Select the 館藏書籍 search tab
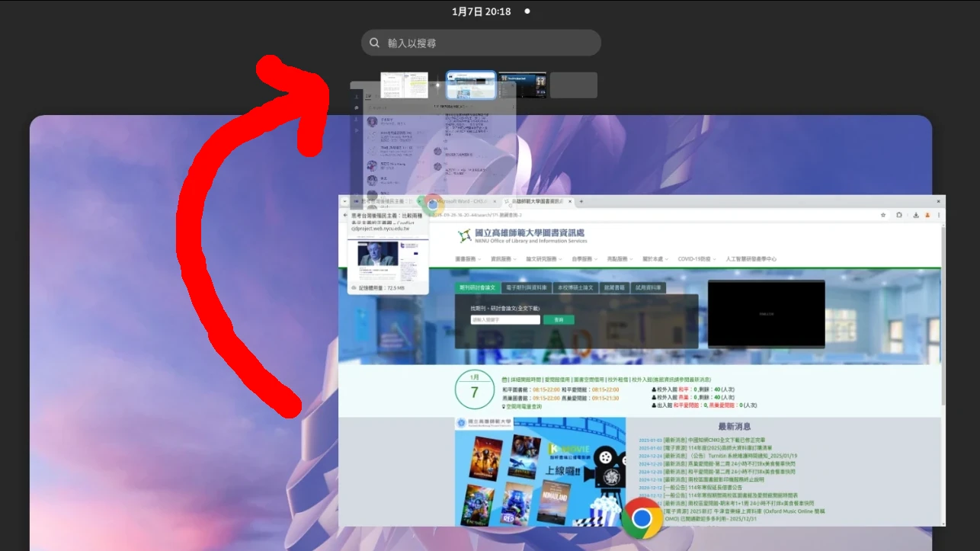 point(614,288)
